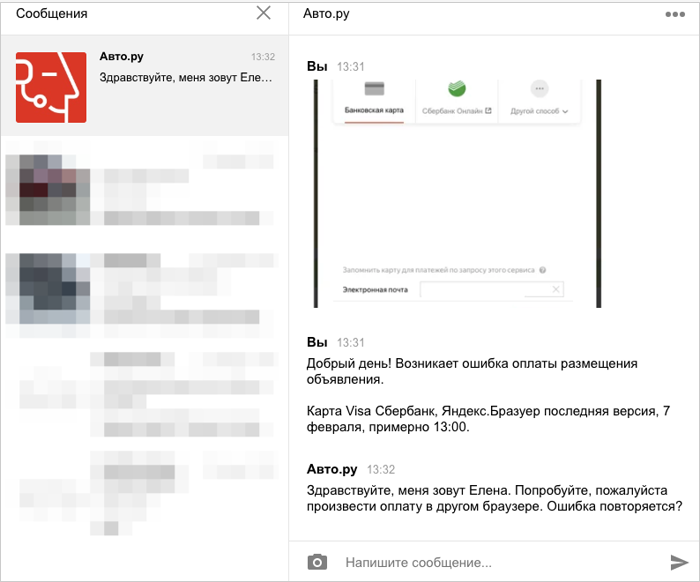Close the Сообщения panel with the X icon
The height and width of the screenshot is (582, 700).
point(263,13)
